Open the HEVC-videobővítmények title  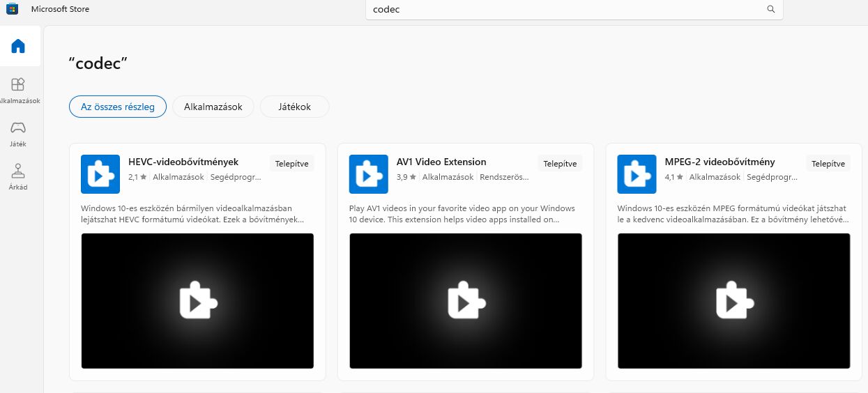pyautogui.click(x=183, y=162)
